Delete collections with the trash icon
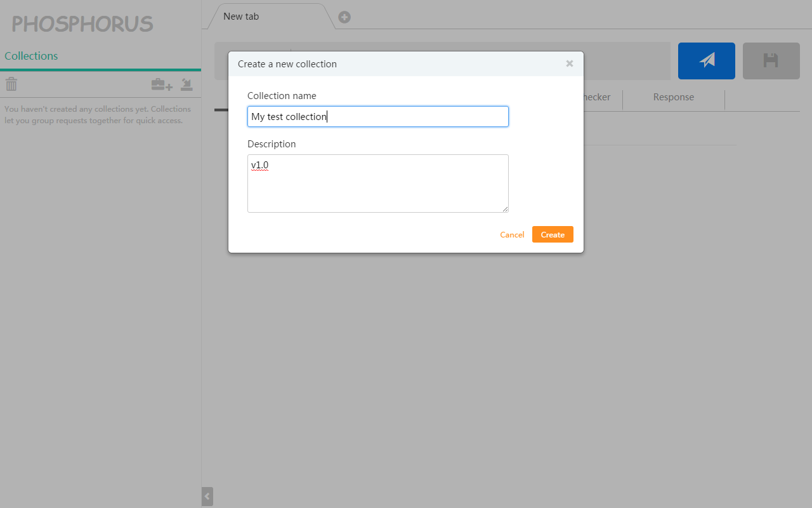812x508 pixels. pyautogui.click(x=11, y=84)
